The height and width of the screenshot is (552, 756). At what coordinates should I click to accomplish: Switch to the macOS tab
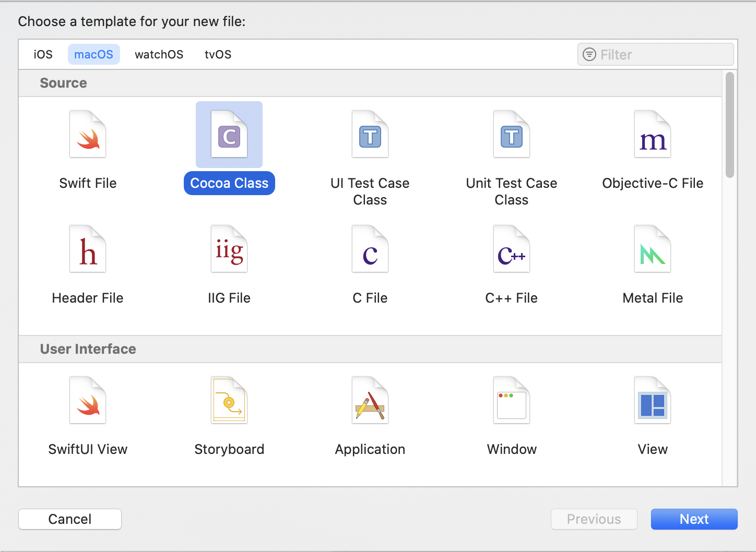94,54
